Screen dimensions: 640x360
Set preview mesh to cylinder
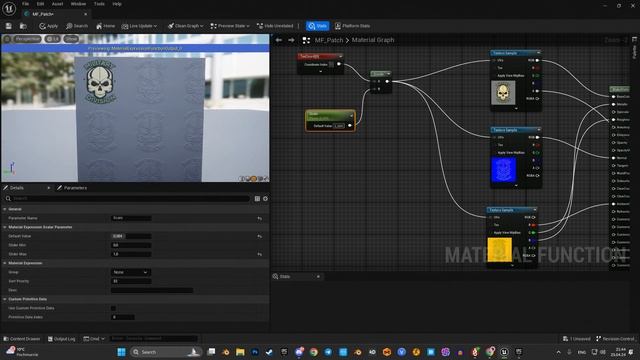tap(242, 179)
